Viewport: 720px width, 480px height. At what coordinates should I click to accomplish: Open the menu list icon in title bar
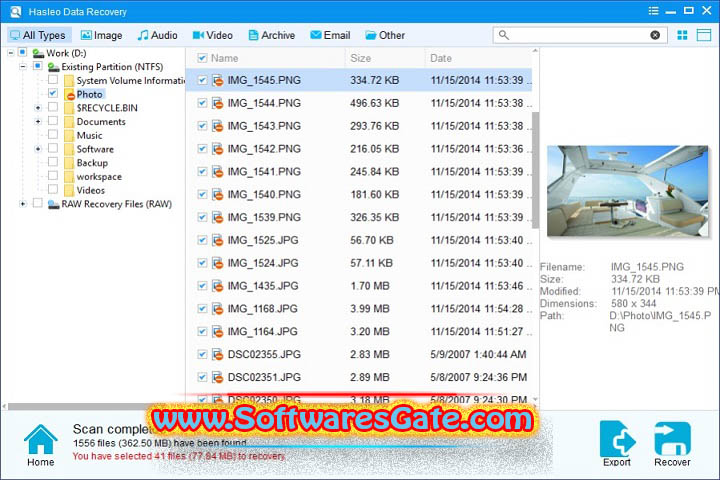pyautogui.click(x=653, y=11)
